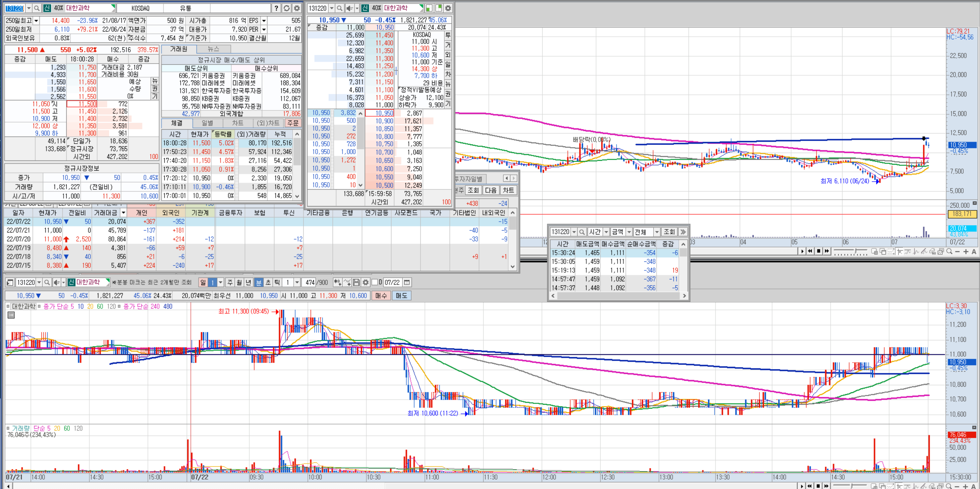Click speaker icon in minute chart toolbar
980x489 pixels.
(57, 282)
